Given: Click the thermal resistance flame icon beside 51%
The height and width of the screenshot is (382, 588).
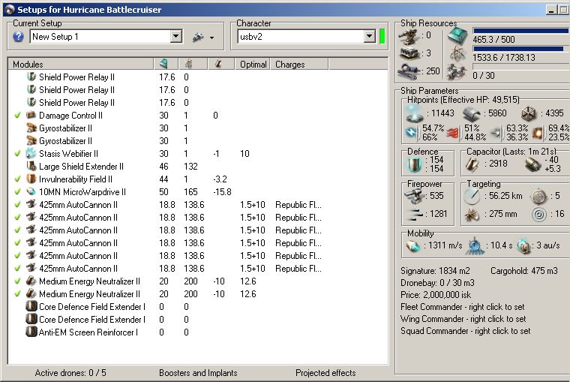Looking at the screenshot, I should [x=453, y=133].
